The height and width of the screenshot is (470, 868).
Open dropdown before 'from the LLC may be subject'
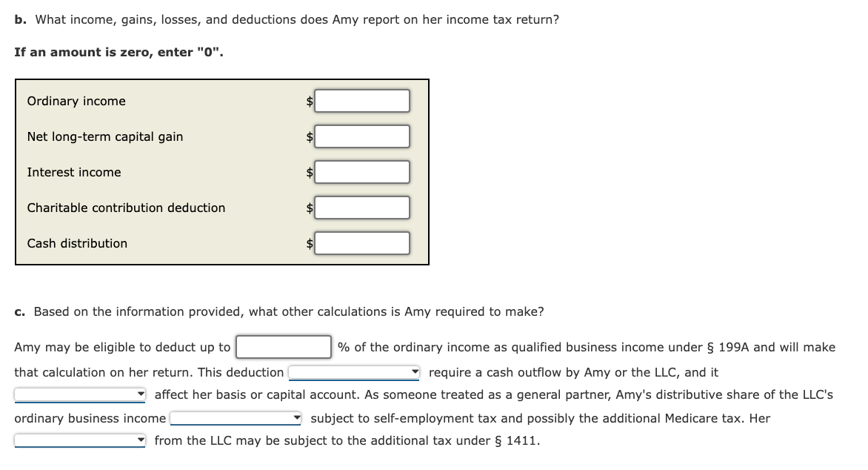(80, 440)
